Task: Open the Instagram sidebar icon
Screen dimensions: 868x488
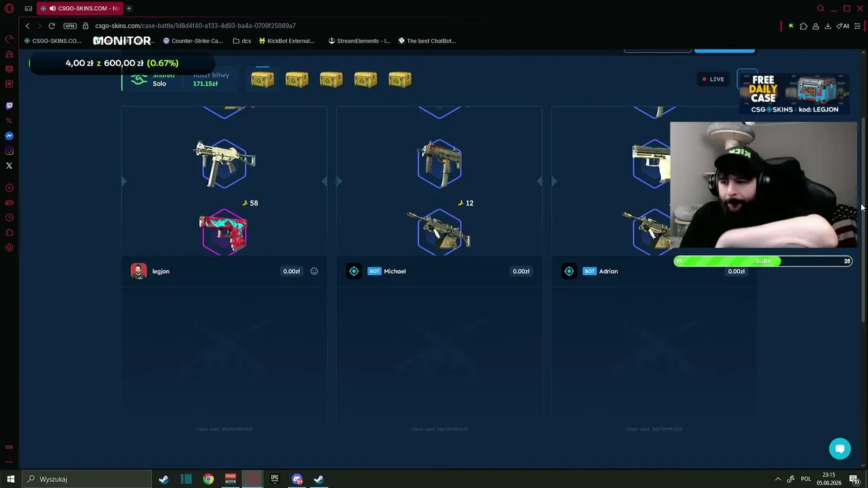Action: pyautogui.click(x=9, y=150)
